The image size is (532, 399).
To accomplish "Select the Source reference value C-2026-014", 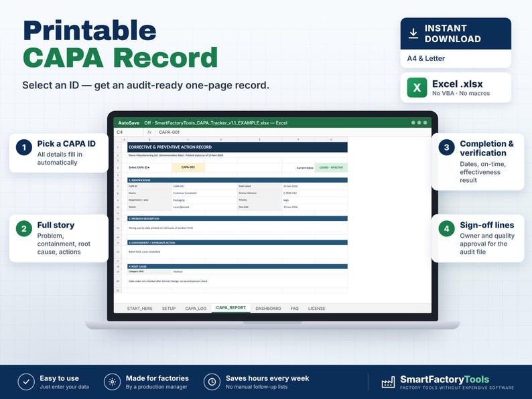I will click(x=314, y=193).
